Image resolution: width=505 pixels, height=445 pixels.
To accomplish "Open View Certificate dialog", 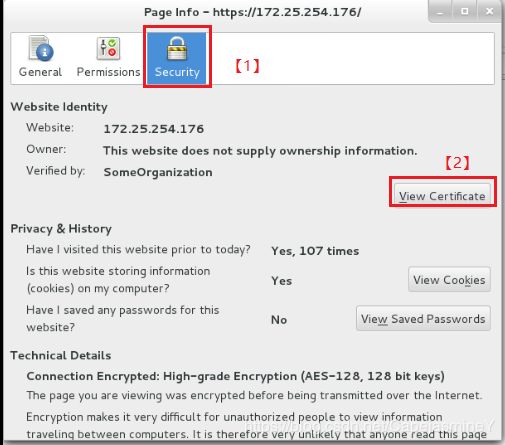I will pos(442,195).
